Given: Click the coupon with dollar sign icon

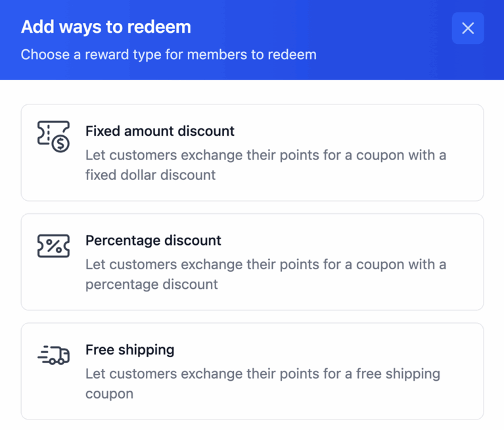Looking at the screenshot, I should (x=53, y=137).
